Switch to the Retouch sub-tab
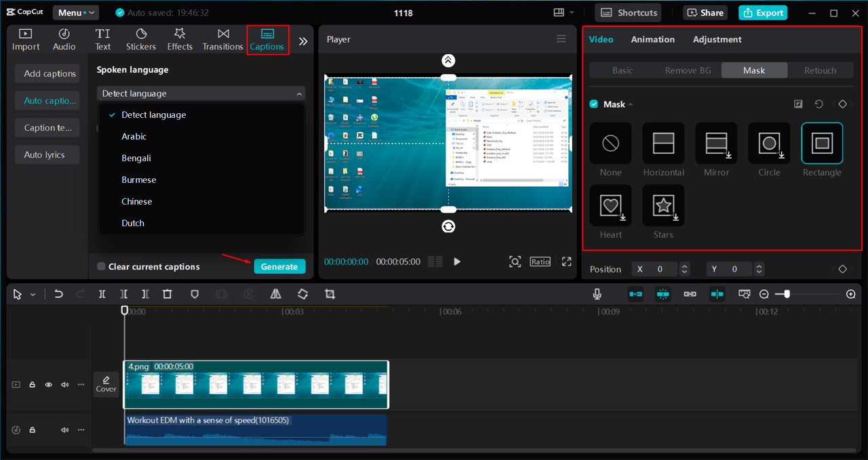868x460 pixels. pyautogui.click(x=820, y=70)
